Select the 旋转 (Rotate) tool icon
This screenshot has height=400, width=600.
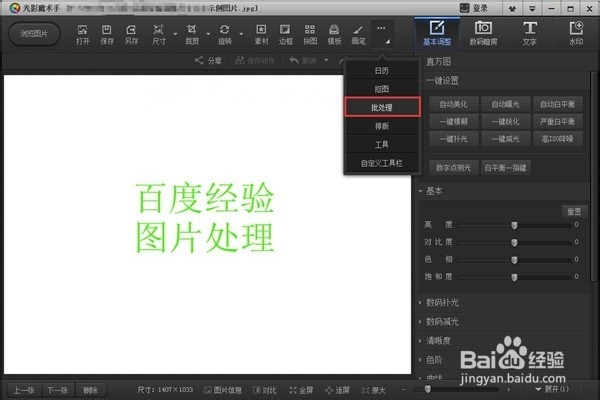225,34
